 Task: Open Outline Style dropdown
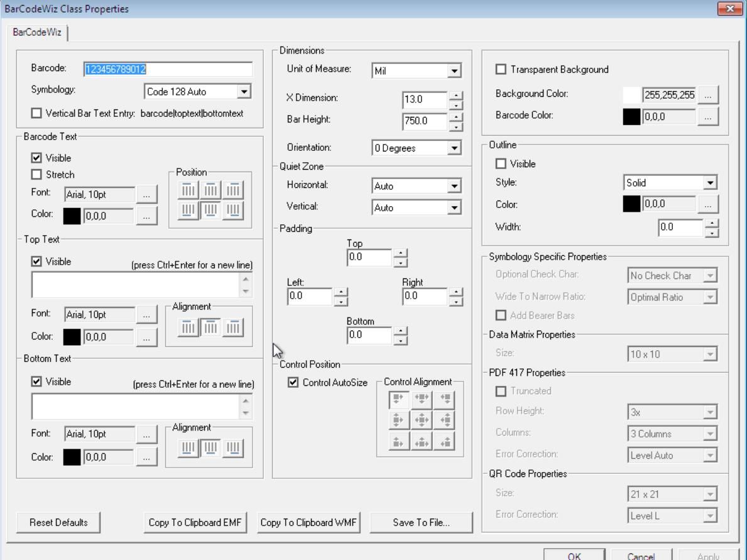pos(711,182)
